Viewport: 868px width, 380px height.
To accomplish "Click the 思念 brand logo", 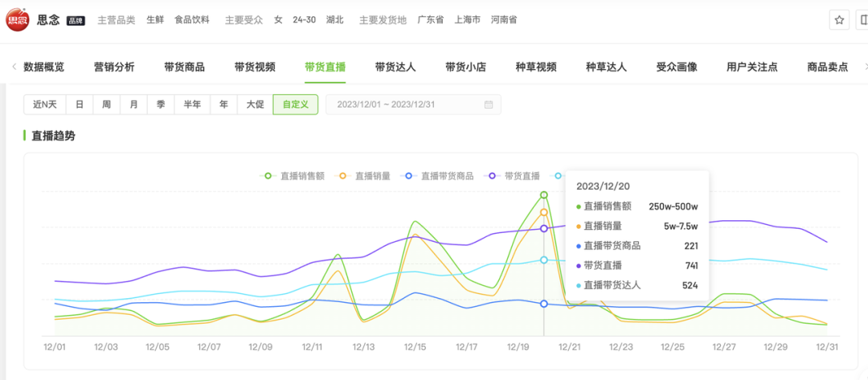I will click(18, 20).
